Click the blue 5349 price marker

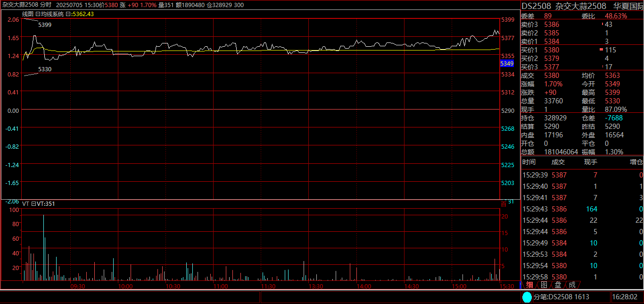pos(506,63)
